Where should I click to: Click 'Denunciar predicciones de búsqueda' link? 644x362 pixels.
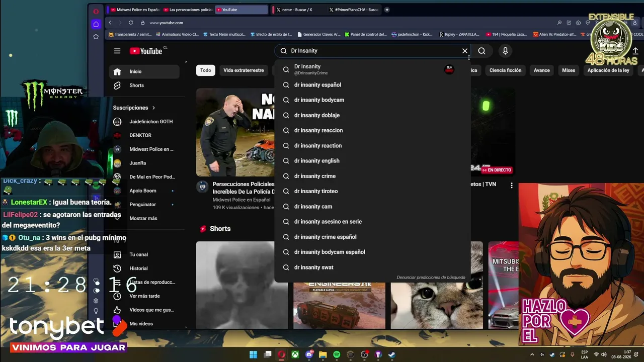tap(431, 278)
